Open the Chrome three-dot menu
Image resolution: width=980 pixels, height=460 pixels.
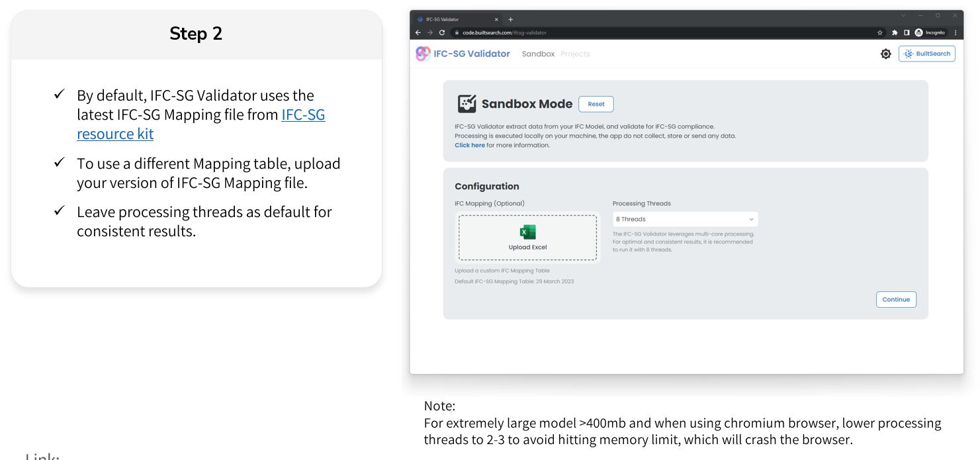pyautogui.click(x=956, y=32)
